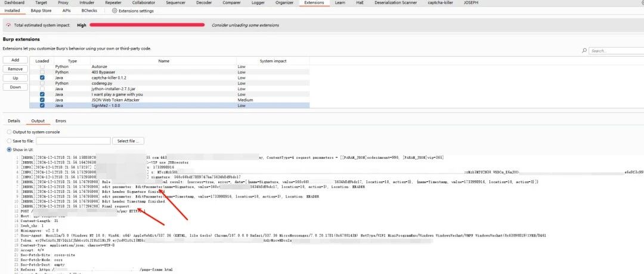Open the Proxy tab
This screenshot has height=274, width=644.
(x=63, y=2)
